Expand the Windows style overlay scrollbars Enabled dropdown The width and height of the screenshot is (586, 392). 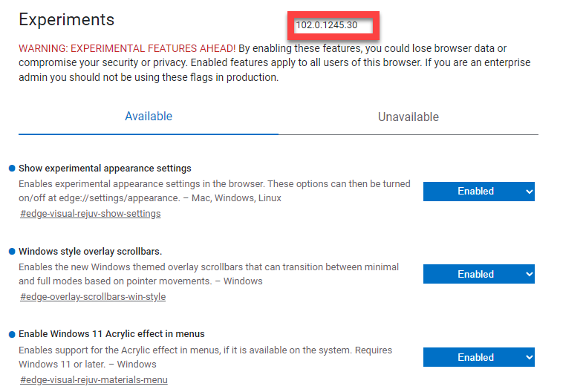(478, 275)
